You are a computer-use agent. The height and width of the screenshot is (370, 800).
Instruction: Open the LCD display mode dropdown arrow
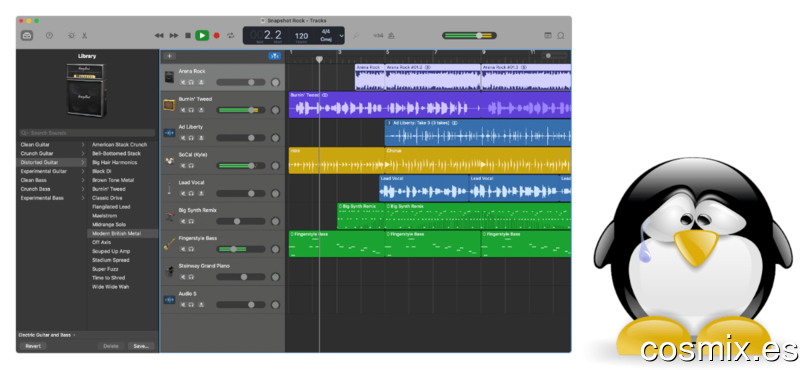click(x=341, y=36)
